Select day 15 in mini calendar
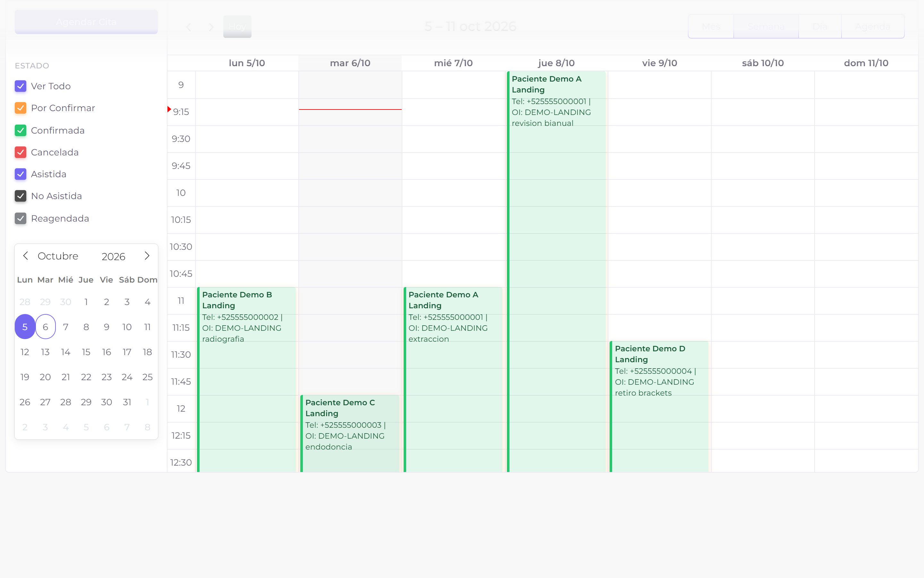Viewport: 924px width, 578px height. pyautogui.click(x=86, y=352)
